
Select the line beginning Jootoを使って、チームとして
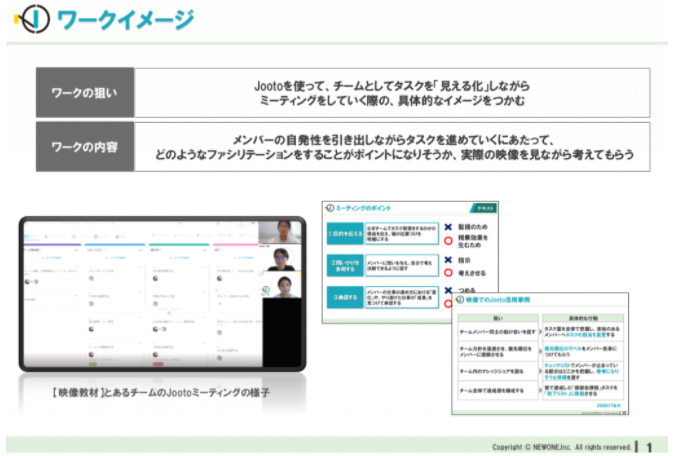(x=392, y=86)
